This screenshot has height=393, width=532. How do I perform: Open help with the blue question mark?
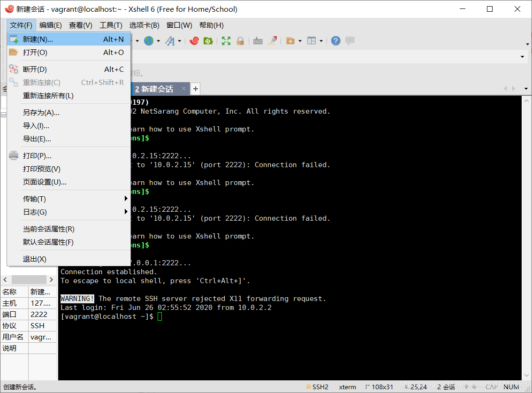tap(335, 41)
